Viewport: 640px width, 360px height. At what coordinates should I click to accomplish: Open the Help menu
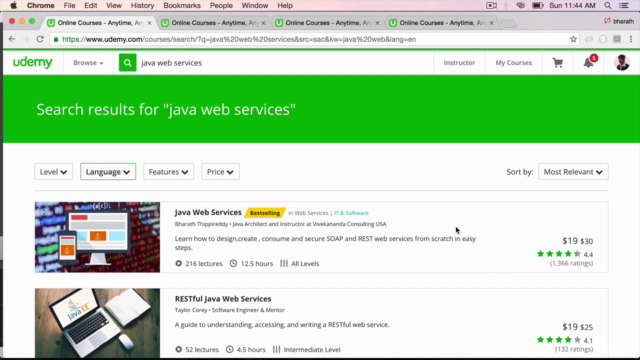[285, 6]
